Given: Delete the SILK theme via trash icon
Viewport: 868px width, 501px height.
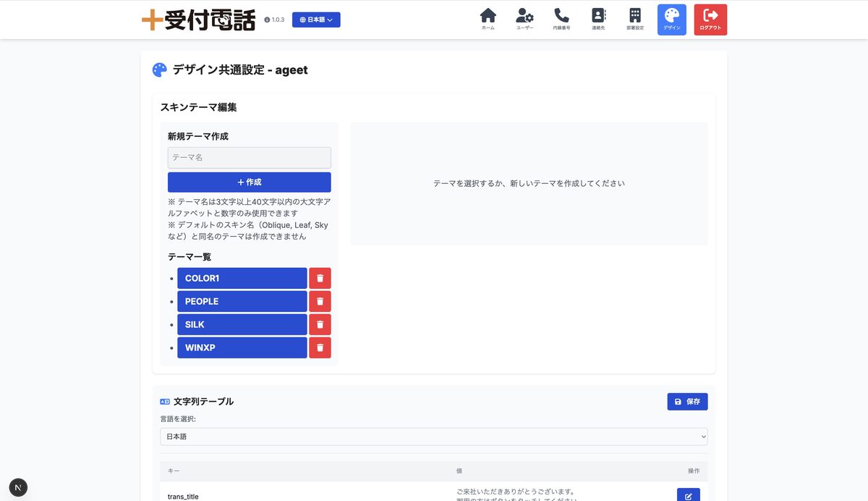Looking at the screenshot, I should tap(320, 324).
